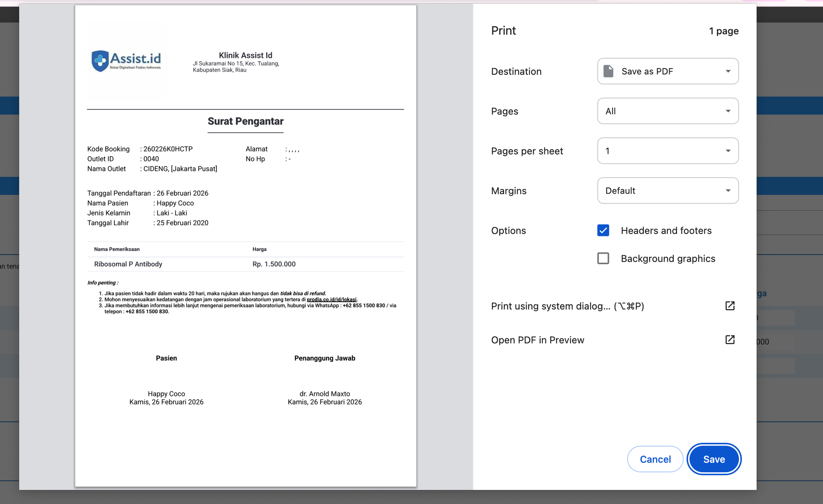This screenshot has height=504, width=823.
Task: Uncheck Headers and footers checkbox
Action: pos(603,231)
